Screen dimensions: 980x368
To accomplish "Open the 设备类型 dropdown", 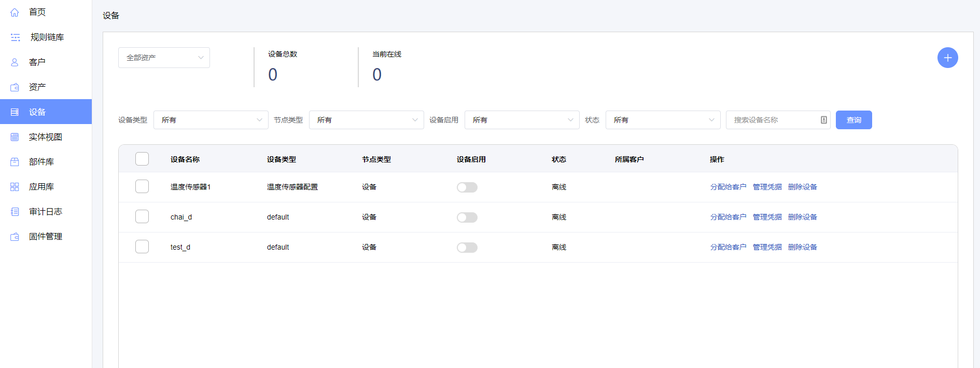I will pyautogui.click(x=211, y=120).
